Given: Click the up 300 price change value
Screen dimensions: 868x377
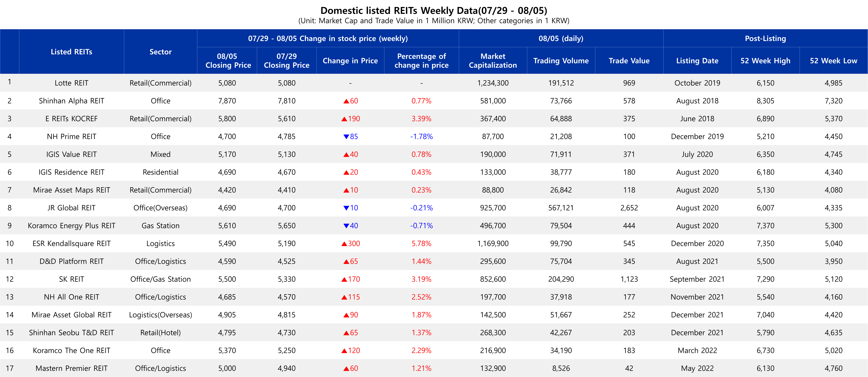Looking at the screenshot, I should 350,244.
